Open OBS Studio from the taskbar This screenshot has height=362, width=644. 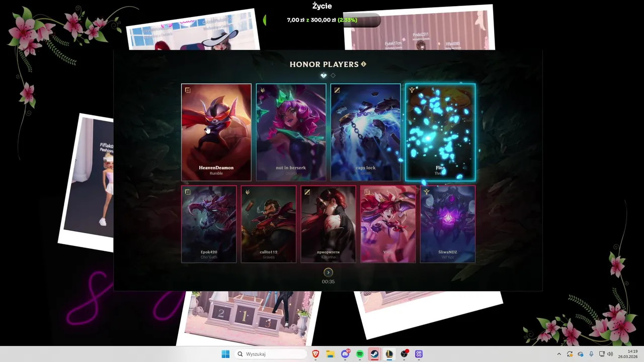click(404, 354)
